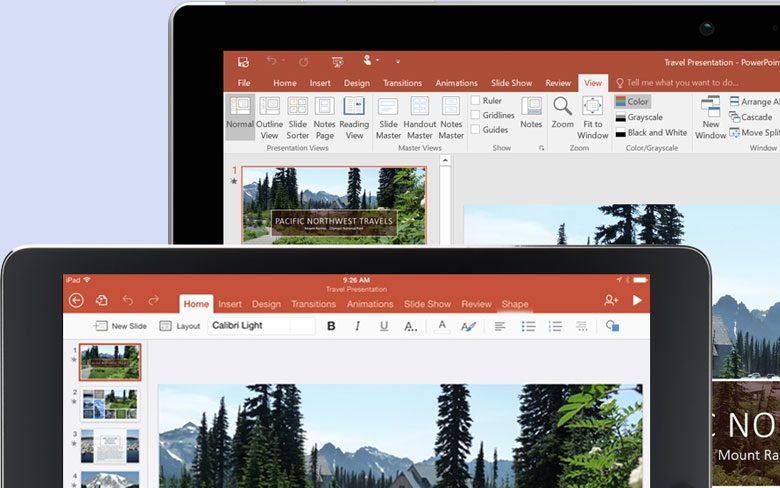Viewport: 780px width, 488px height.
Task: Open the File tab in desktop PowerPoint
Action: coord(244,83)
